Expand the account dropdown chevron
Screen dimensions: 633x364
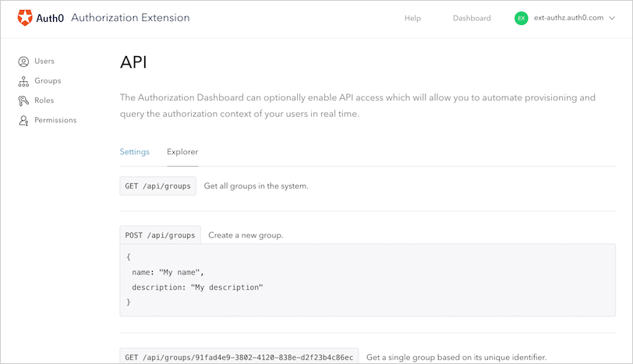tap(612, 18)
